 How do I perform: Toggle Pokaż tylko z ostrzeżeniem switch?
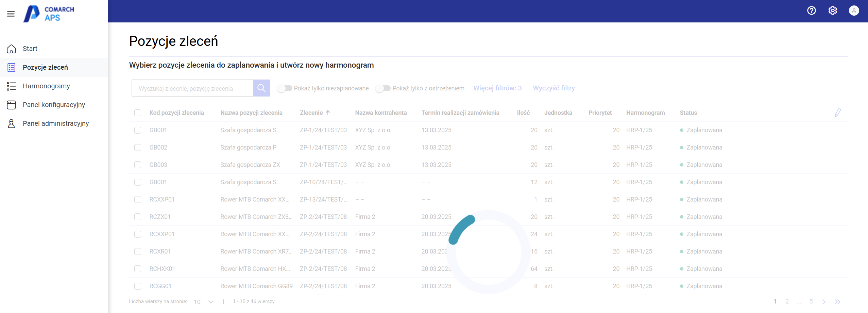(x=383, y=88)
